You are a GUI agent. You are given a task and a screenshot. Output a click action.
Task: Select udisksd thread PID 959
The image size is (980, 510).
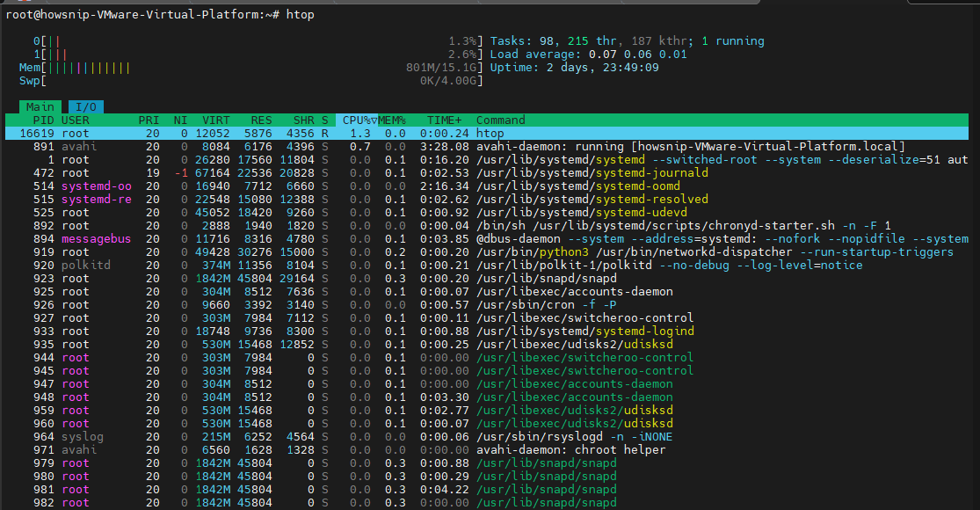point(487,410)
